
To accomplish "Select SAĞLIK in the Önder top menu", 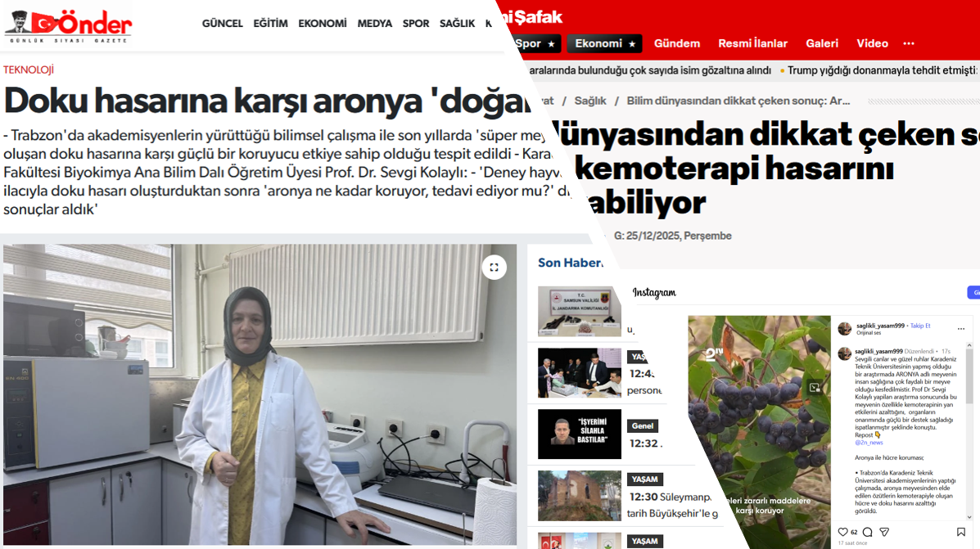I will [457, 24].
